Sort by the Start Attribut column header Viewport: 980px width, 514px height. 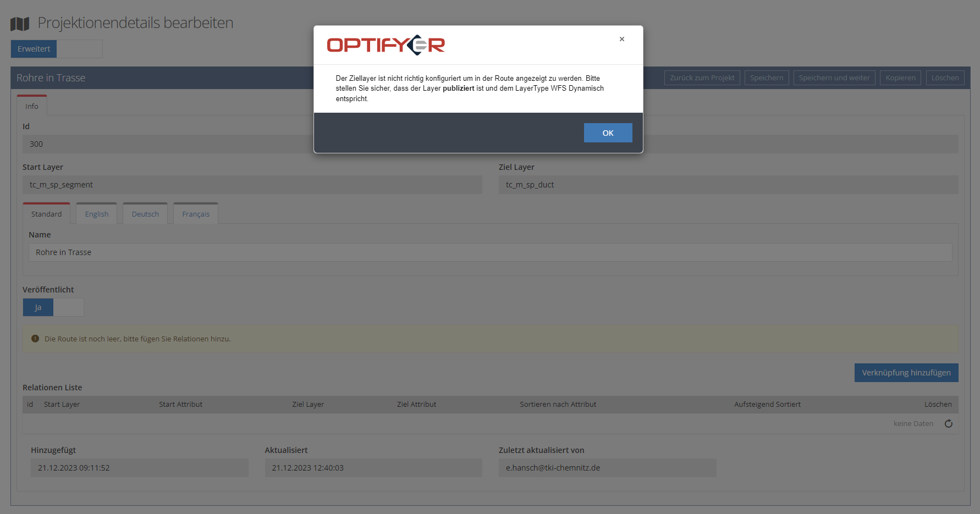180,405
